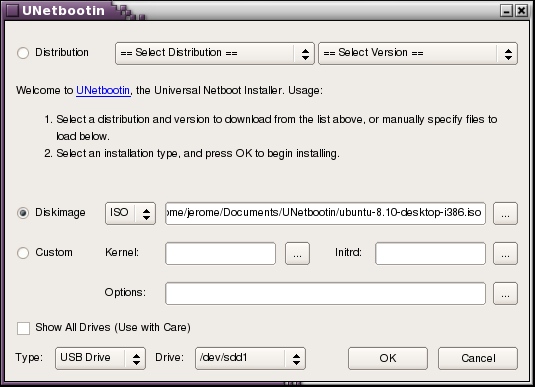Browse for disk image file with ... button
The height and width of the screenshot is (387, 535).
(505, 213)
